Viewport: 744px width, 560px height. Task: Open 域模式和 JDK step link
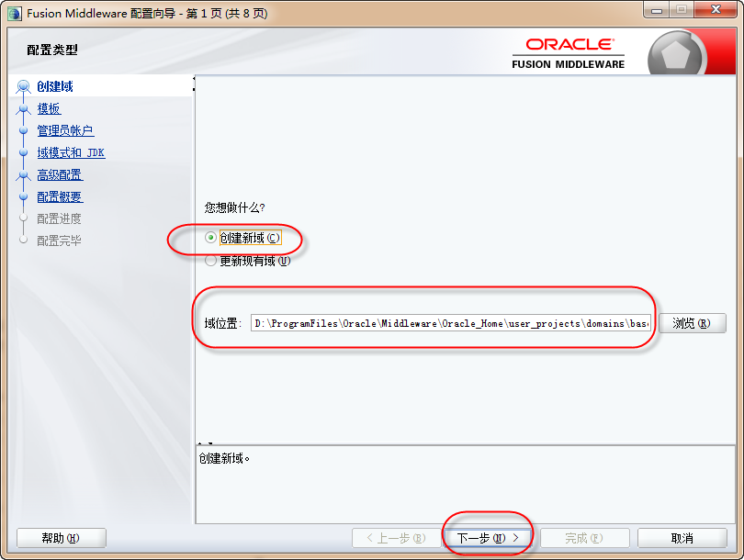tap(71, 152)
